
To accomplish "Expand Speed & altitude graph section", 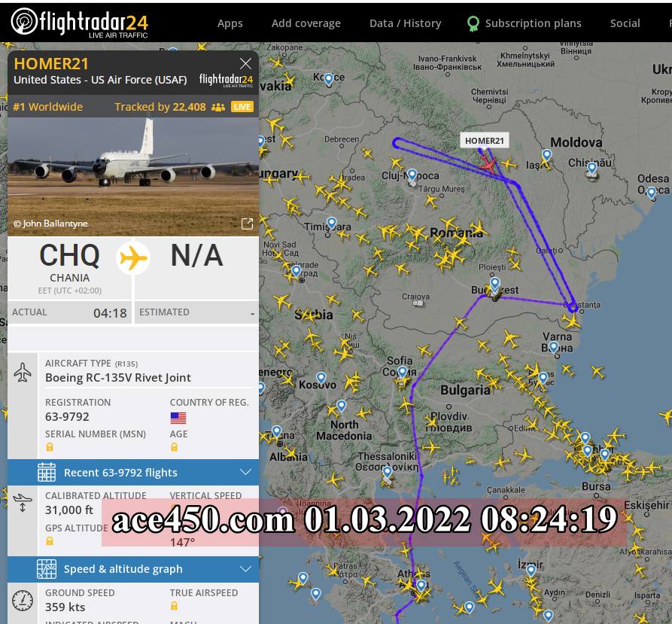I will [x=133, y=569].
